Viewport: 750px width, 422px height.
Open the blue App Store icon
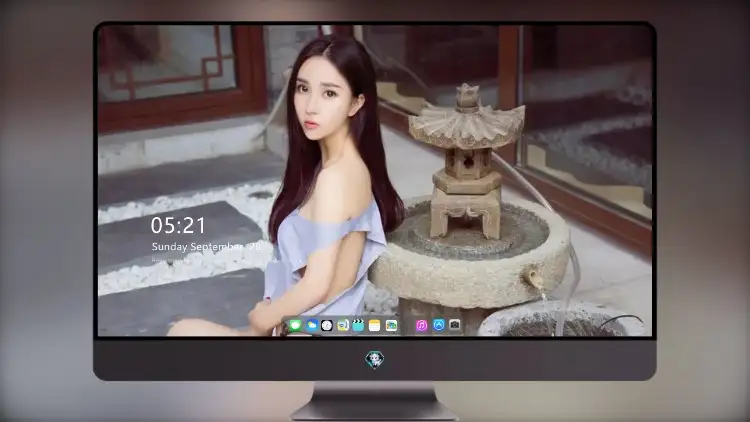point(438,325)
